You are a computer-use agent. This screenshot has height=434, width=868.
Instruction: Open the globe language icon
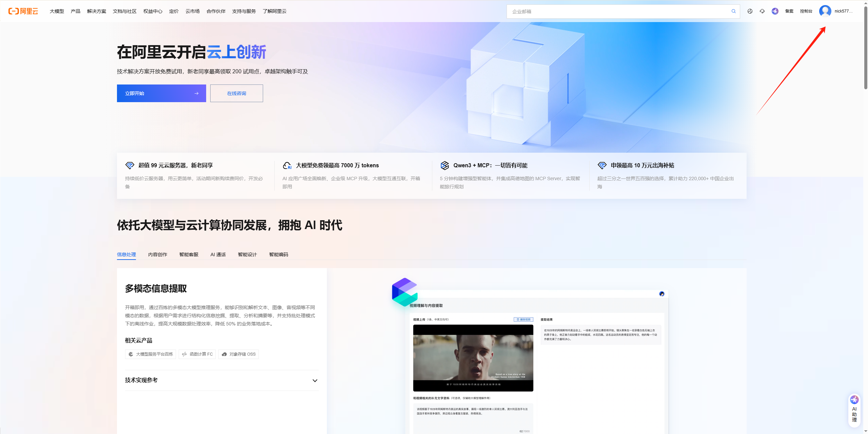coord(750,11)
